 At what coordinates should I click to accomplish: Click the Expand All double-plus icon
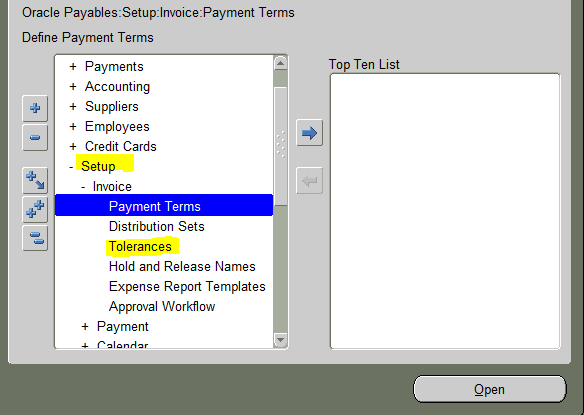(x=35, y=209)
